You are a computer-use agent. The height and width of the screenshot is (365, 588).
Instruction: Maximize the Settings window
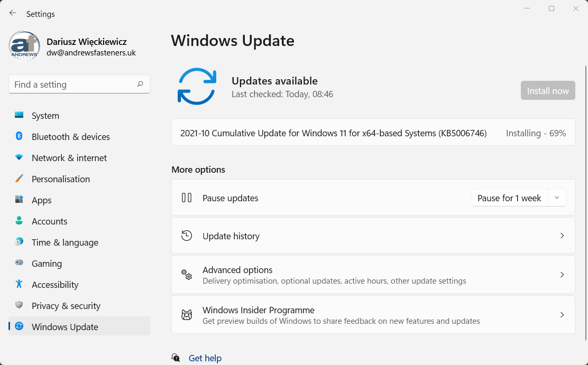(x=551, y=8)
